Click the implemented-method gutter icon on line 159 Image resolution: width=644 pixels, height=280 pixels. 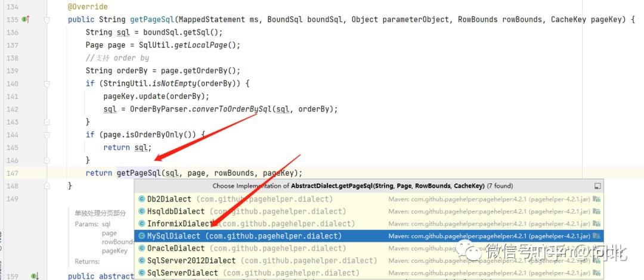pyautogui.click(x=35, y=276)
